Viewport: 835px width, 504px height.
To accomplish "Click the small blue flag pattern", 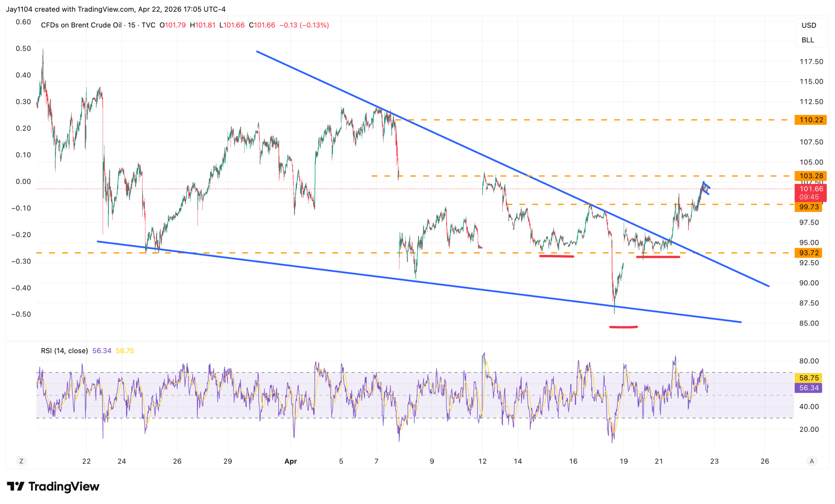I will click(x=706, y=188).
